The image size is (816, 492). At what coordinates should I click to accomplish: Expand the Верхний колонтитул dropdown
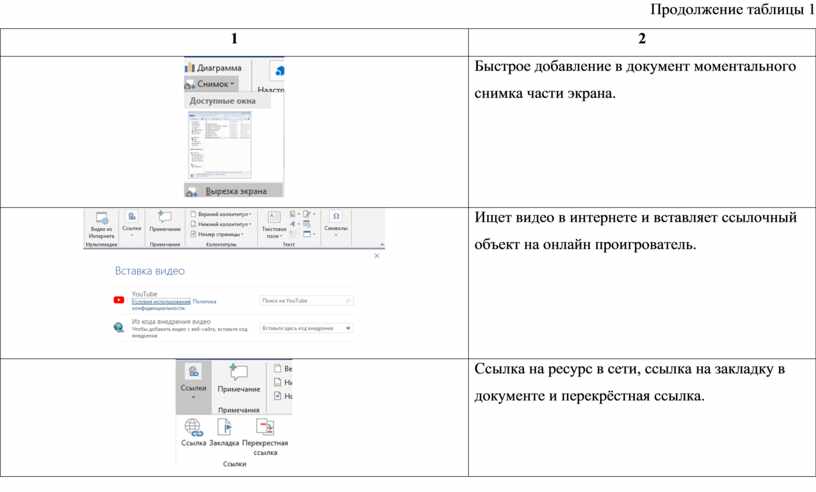click(221, 214)
